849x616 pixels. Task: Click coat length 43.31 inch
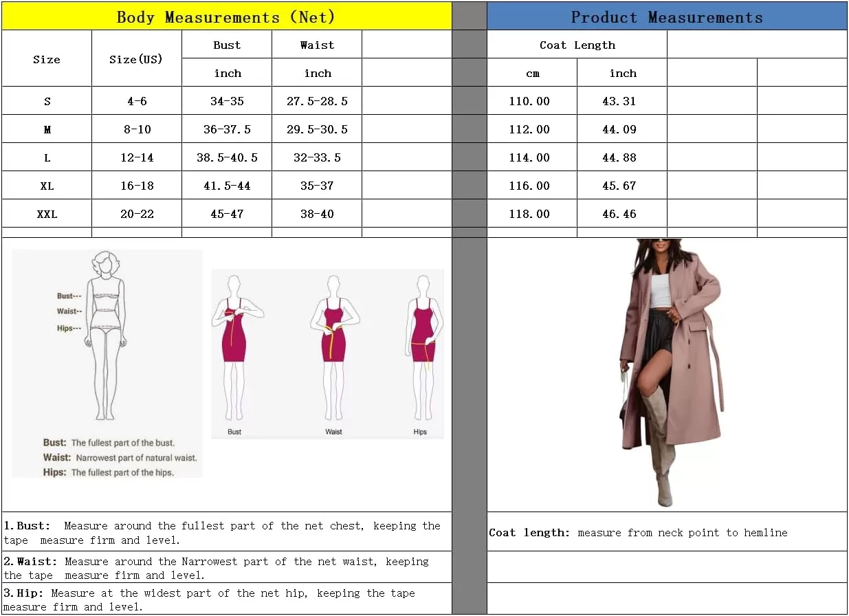[622, 101]
